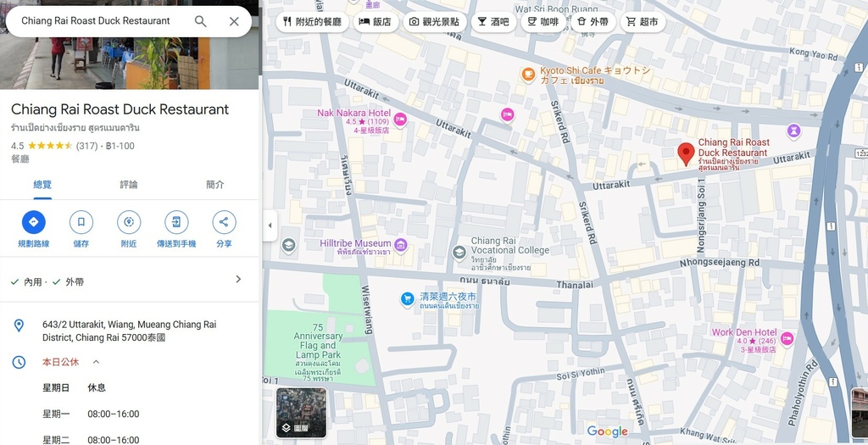Click restaurant title heading text
The height and width of the screenshot is (445, 868).
[120, 109]
